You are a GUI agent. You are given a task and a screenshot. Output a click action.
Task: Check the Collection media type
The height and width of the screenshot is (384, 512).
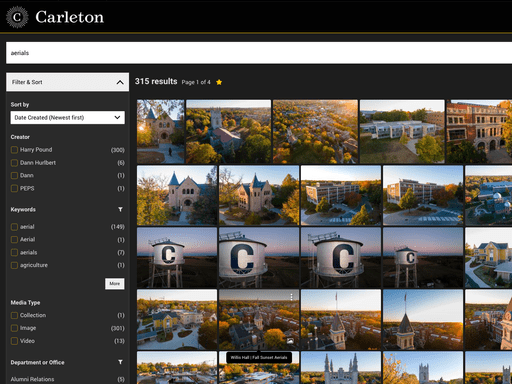(14, 315)
